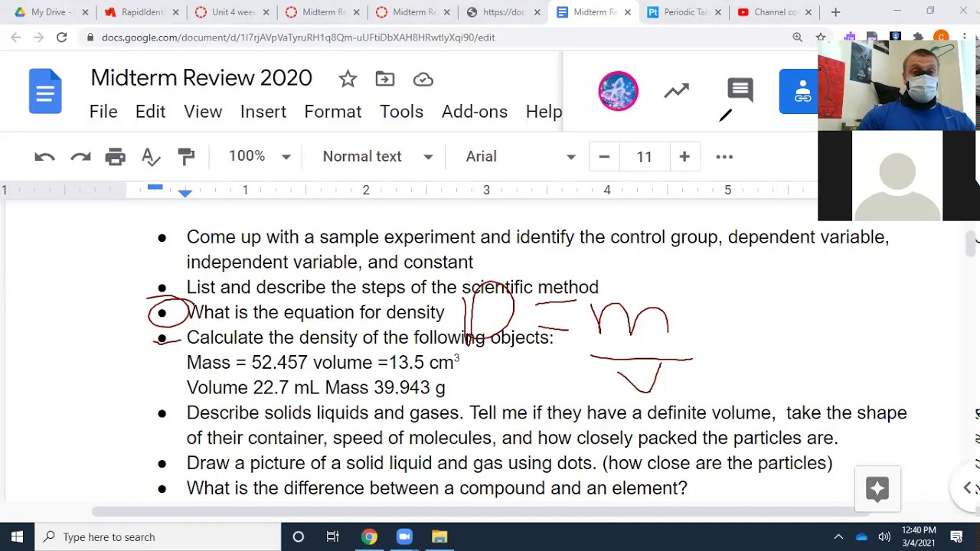Show hidden system tray icons
The width and height of the screenshot is (980, 551).
[838, 536]
